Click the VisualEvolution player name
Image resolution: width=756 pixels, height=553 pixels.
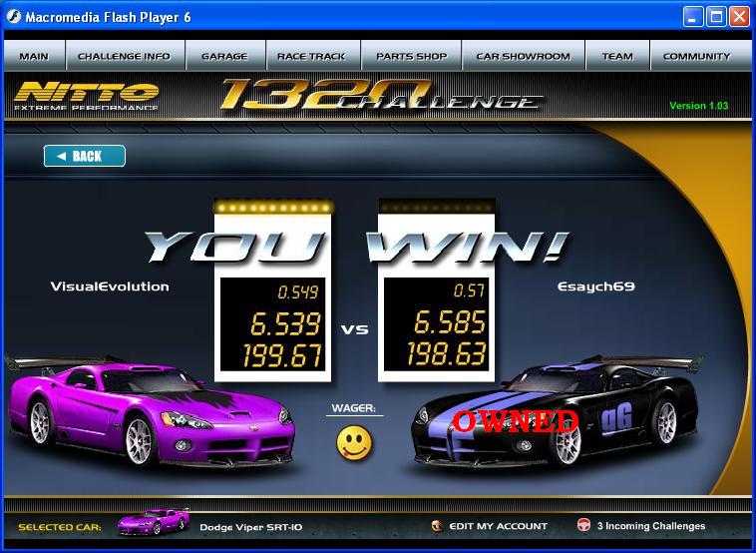(x=110, y=286)
